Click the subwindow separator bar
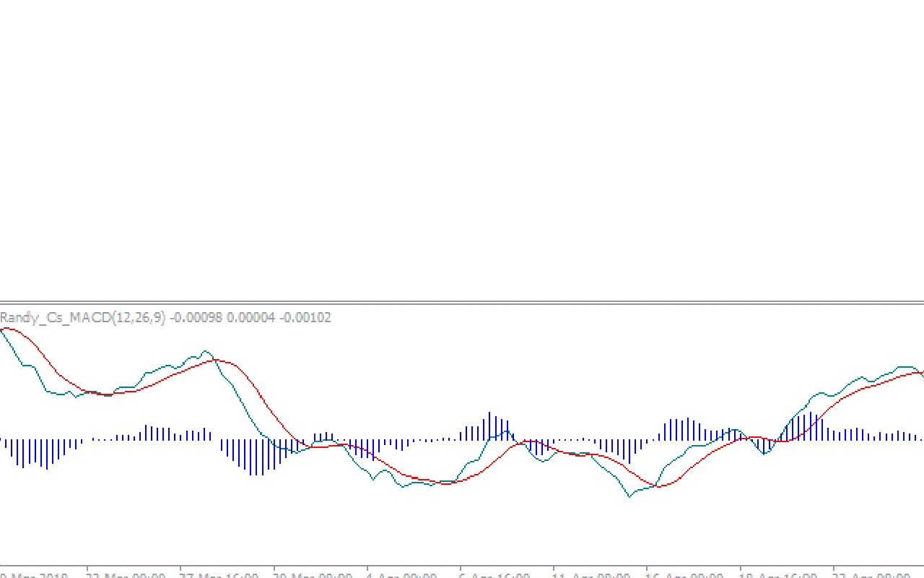 click(462, 303)
